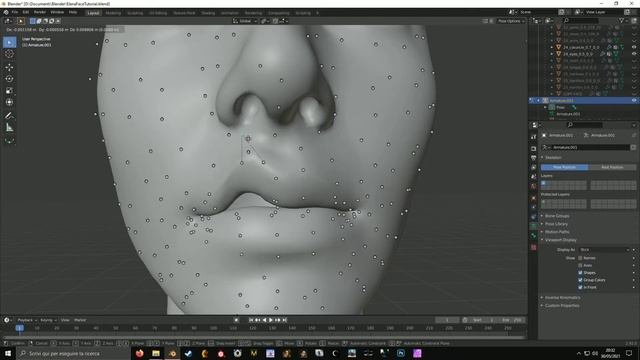The height and width of the screenshot is (360, 640).
Task: Click the outliner filter funnel icon
Action: pos(622,20)
